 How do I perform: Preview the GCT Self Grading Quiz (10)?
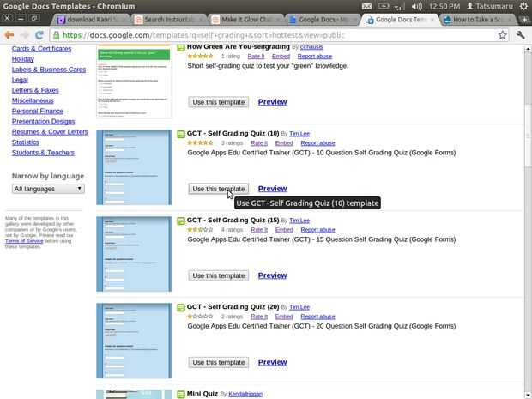pyautogui.click(x=273, y=189)
